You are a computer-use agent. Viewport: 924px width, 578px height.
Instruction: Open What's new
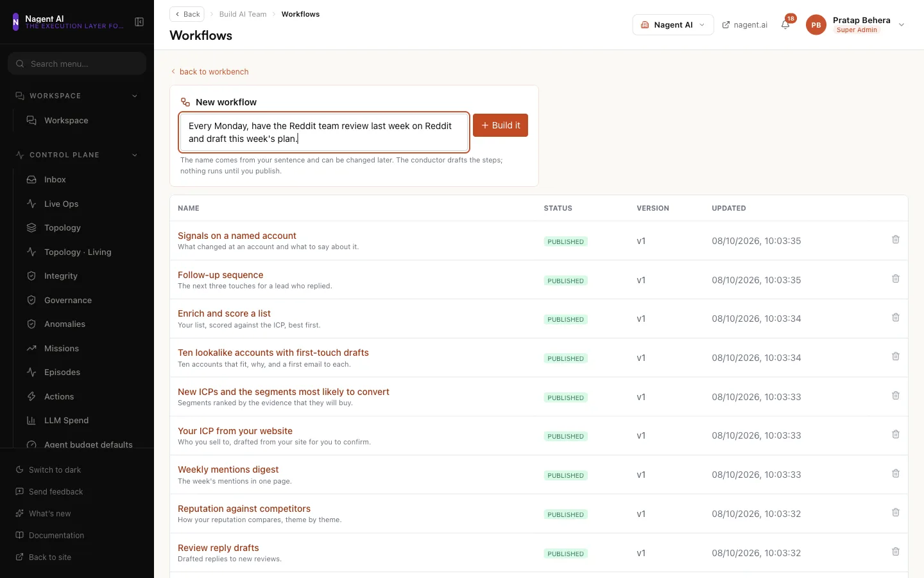pyautogui.click(x=44, y=514)
